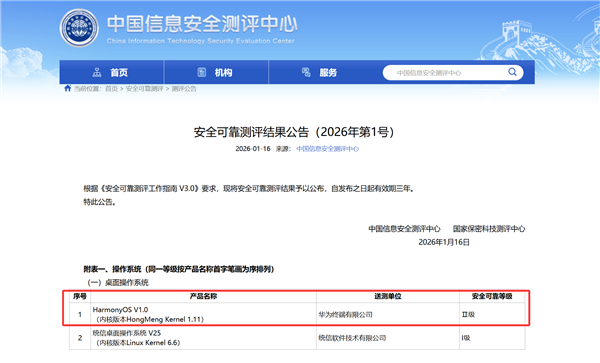Screen dimensions: 600x363
Task: Click the magnifier search icon
Action: pos(512,72)
